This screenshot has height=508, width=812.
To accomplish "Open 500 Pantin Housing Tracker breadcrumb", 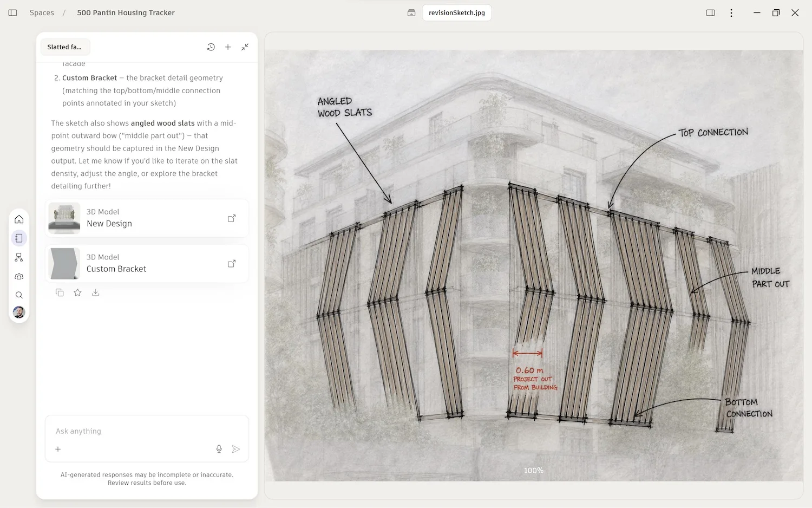I will 126,12.
